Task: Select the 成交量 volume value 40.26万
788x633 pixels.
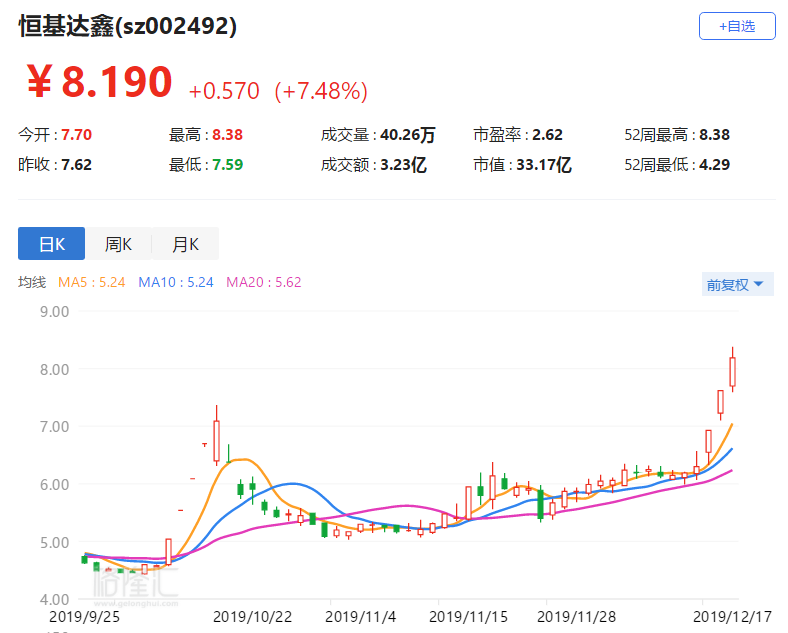Action: pos(406,135)
